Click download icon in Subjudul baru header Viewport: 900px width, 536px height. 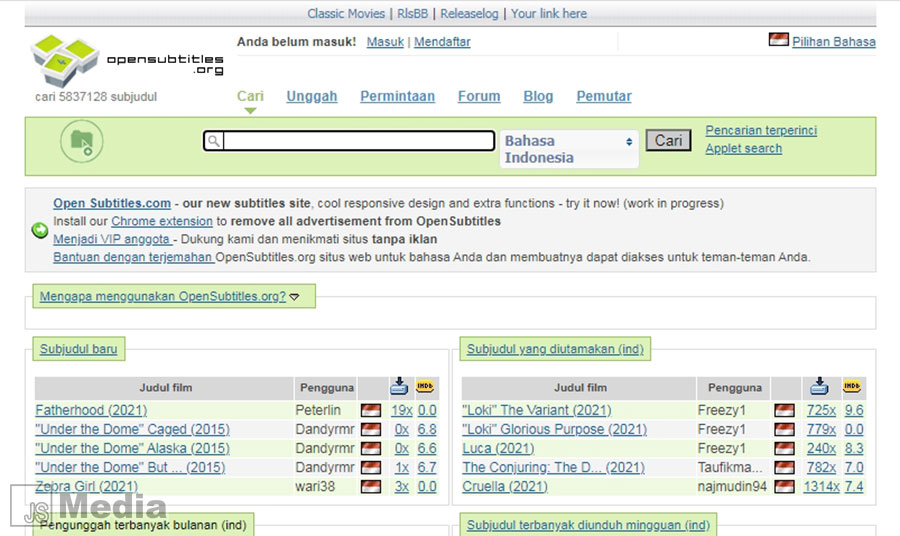[399, 386]
